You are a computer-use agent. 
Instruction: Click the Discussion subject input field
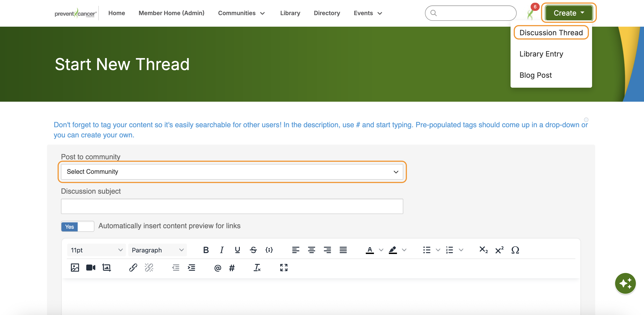click(x=232, y=206)
